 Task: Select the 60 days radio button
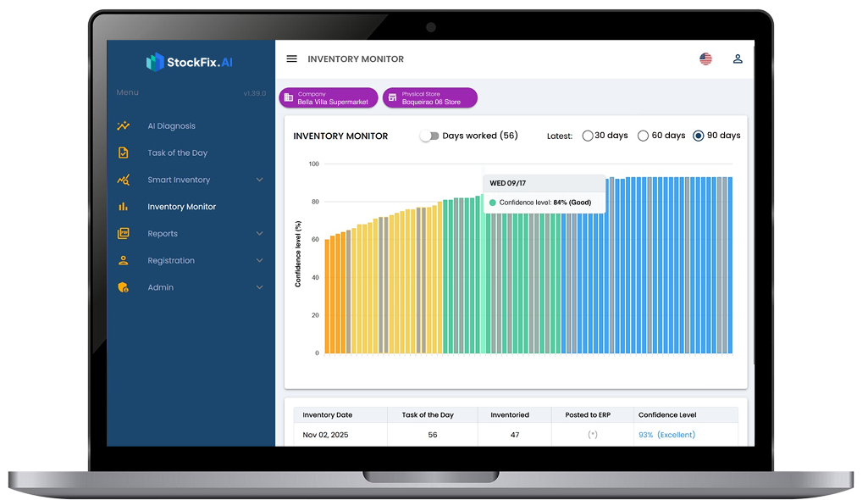pyautogui.click(x=643, y=136)
